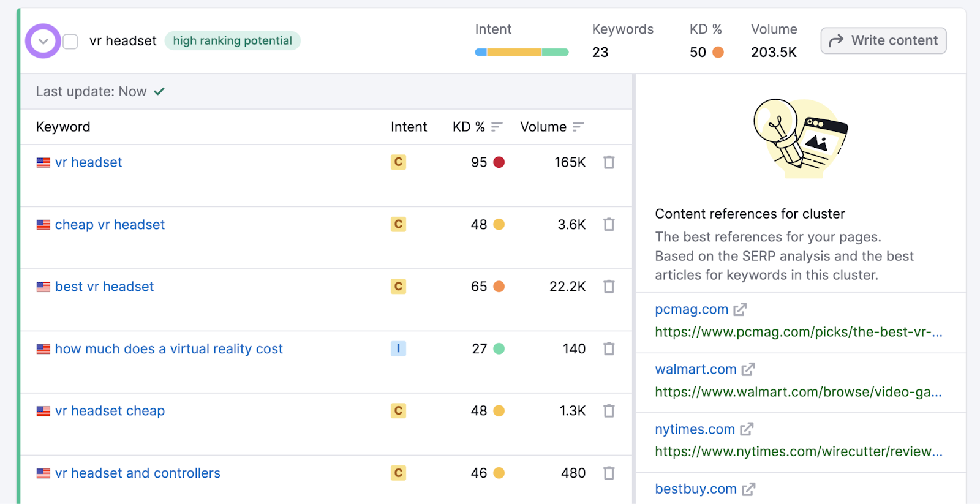Select the 'vr headset' cluster checkbox

tap(70, 42)
